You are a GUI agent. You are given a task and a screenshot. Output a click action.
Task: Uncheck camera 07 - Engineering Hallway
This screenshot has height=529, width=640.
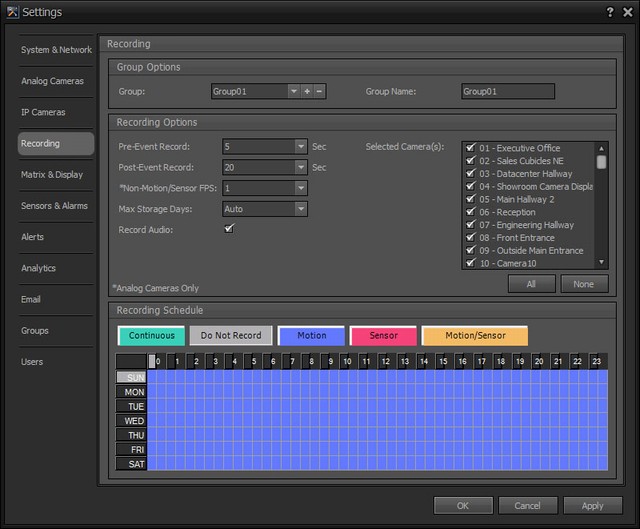(471, 225)
